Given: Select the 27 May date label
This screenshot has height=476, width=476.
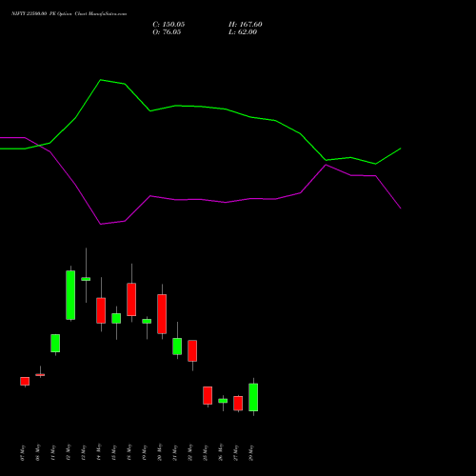Looking at the screenshot, I should [236, 453].
